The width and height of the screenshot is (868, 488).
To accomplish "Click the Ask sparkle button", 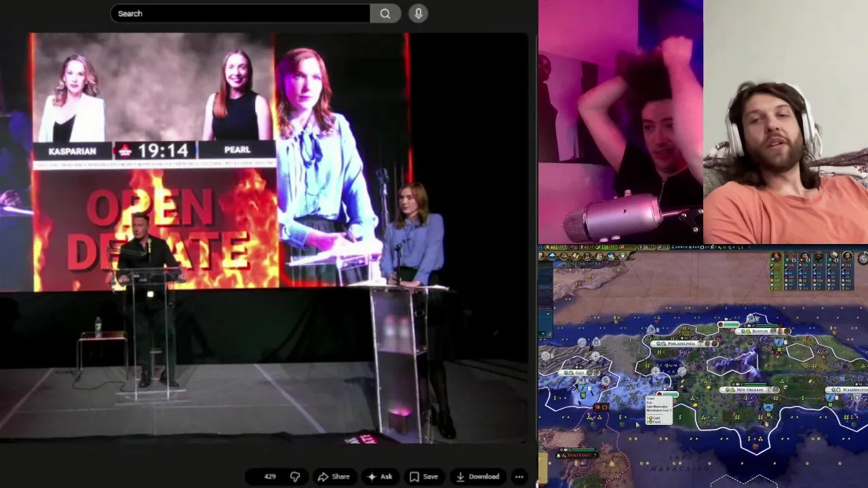I will pyautogui.click(x=380, y=476).
